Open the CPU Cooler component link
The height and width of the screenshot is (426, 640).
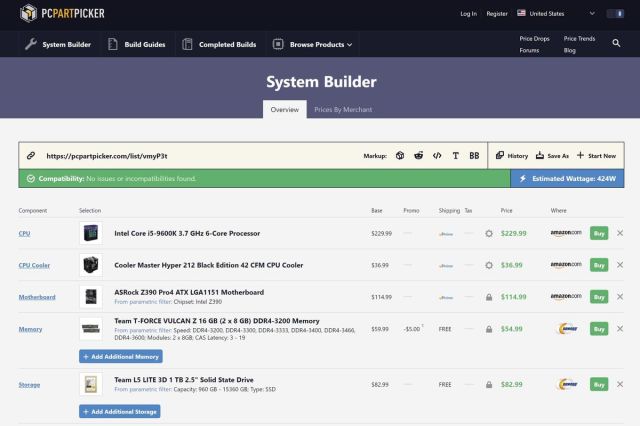click(x=34, y=265)
